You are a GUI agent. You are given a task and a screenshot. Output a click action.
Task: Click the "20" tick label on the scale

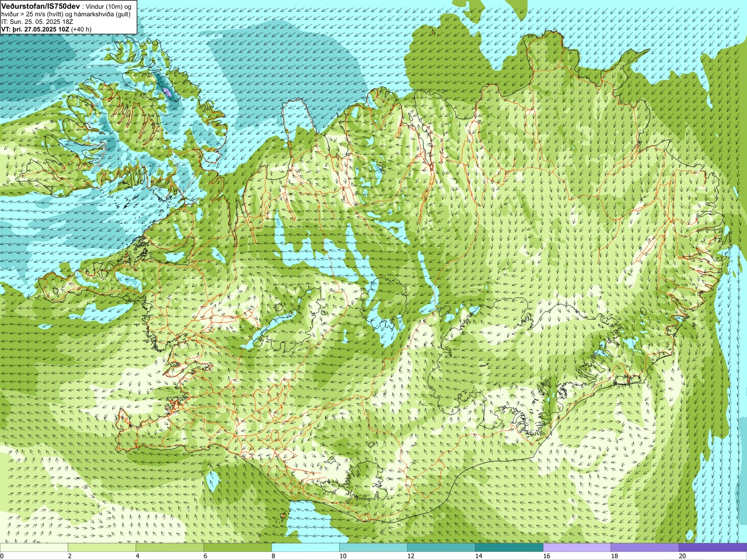[x=682, y=556]
